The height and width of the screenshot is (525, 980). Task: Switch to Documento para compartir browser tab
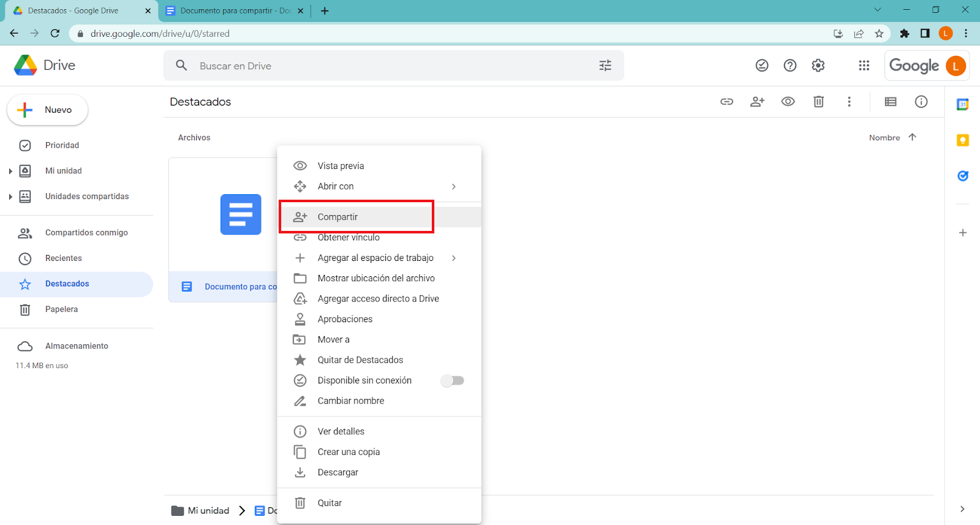pos(235,10)
